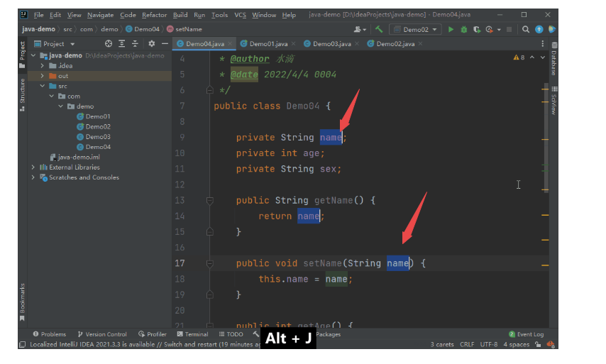Hide the Project tool window

(165, 44)
